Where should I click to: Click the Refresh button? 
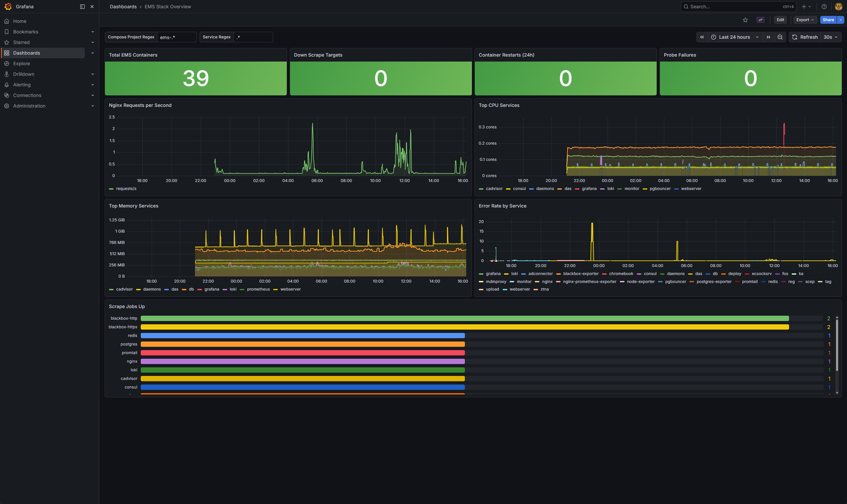[x=805, y=37]
